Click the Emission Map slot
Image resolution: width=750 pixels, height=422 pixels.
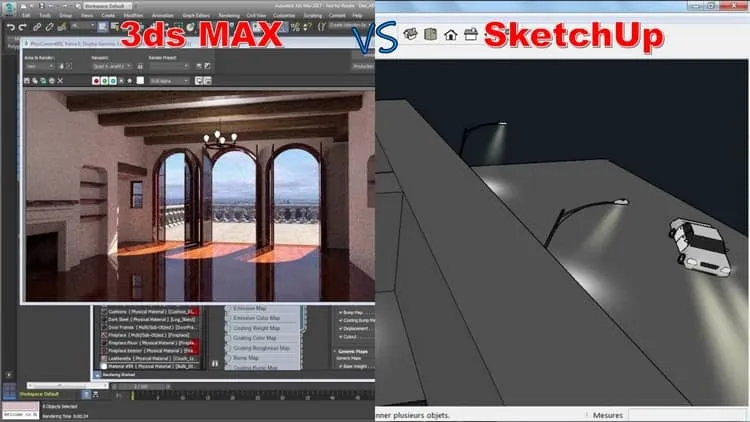coord(263,309)
